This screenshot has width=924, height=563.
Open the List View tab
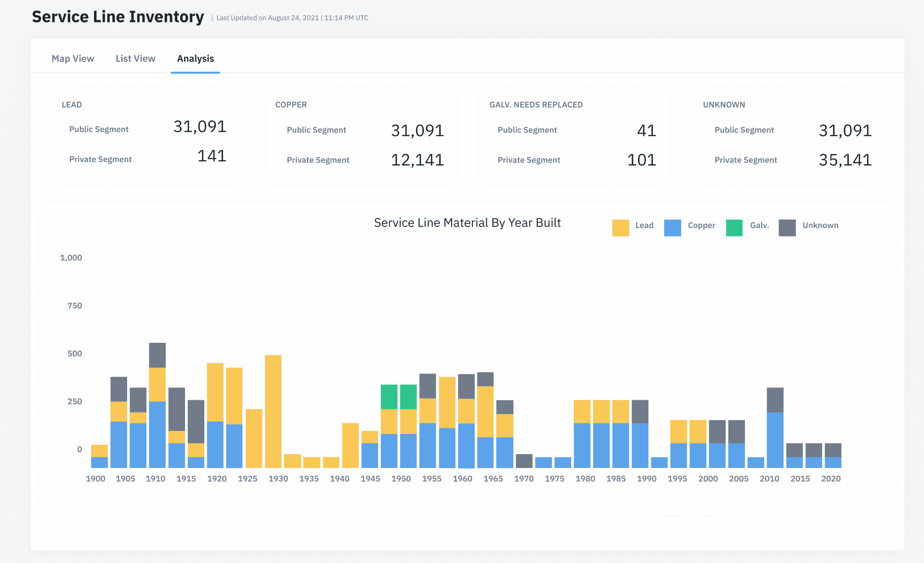135,58
